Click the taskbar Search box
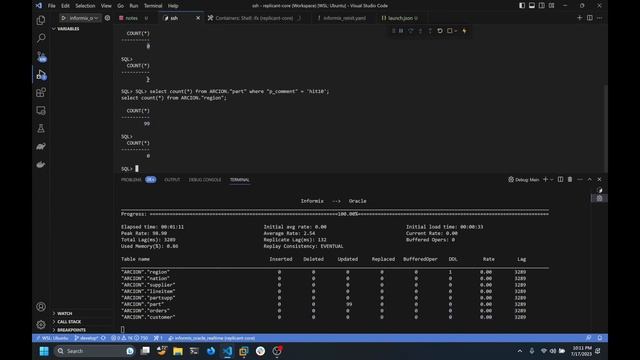 point(95,351)
